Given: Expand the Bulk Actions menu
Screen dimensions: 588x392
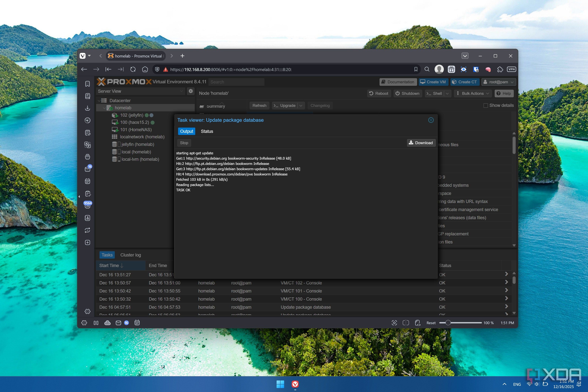Looking at the screenshot, I should [473, 93].
